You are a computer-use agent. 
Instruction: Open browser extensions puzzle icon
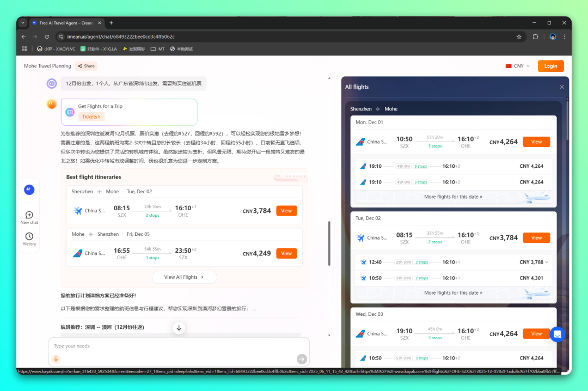tap(536, 36)
